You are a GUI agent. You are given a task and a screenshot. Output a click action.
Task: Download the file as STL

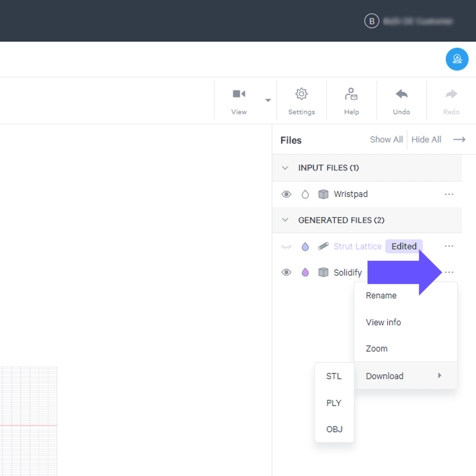[x=334, y=376]
